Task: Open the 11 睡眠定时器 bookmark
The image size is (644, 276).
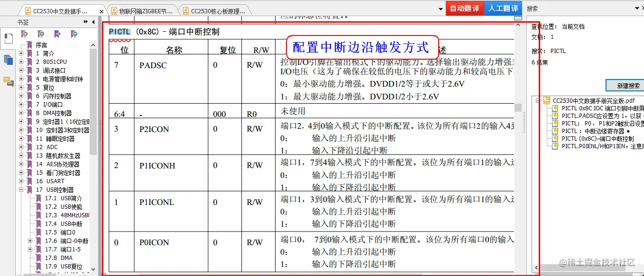Action: tap(55, 139)
